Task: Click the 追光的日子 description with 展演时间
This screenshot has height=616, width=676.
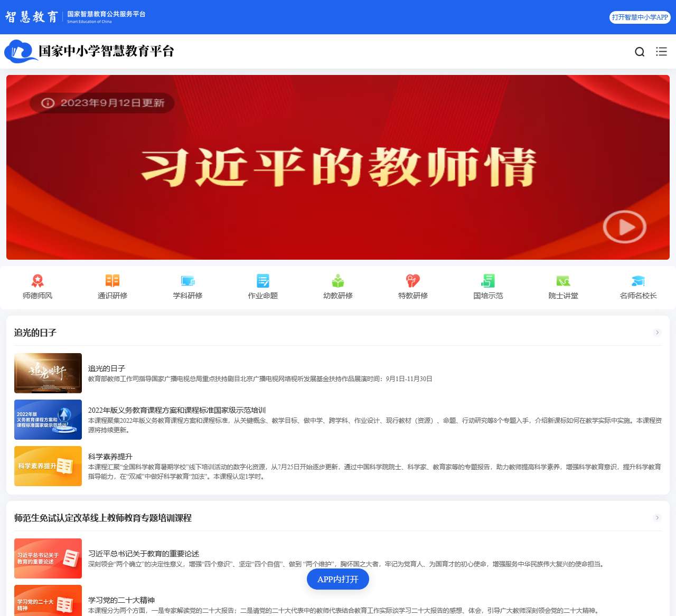Action: pos(260,379)
